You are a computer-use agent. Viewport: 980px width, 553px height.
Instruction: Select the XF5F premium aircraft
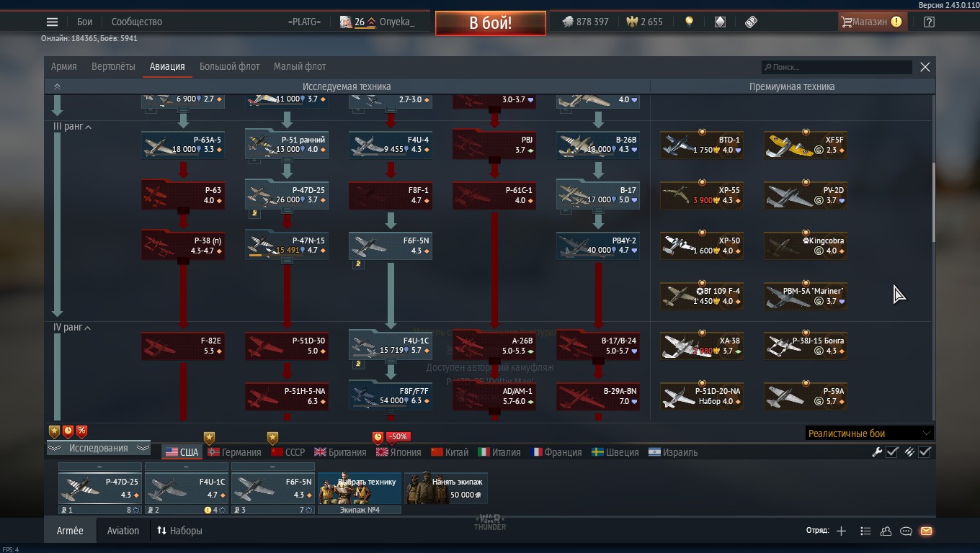(806, 145)
